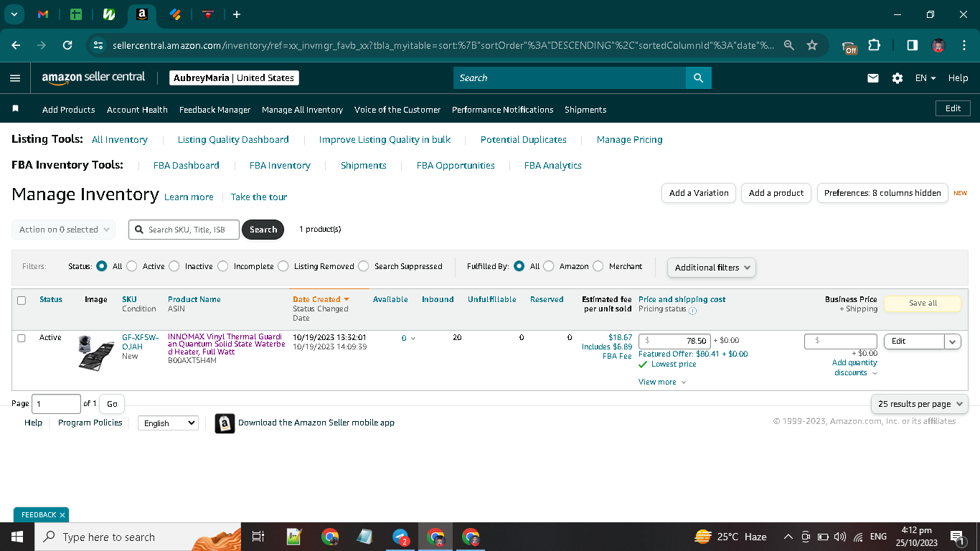
Task: Expand Additional filters dropdown
Action: coord(711,267)
